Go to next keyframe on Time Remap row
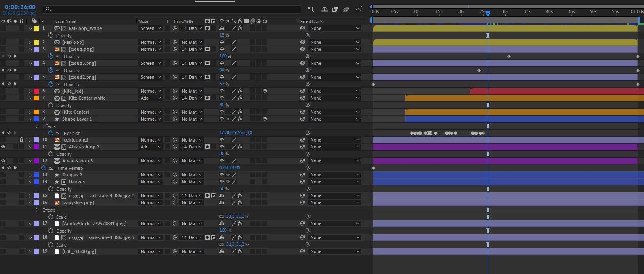 coord(16,168)
